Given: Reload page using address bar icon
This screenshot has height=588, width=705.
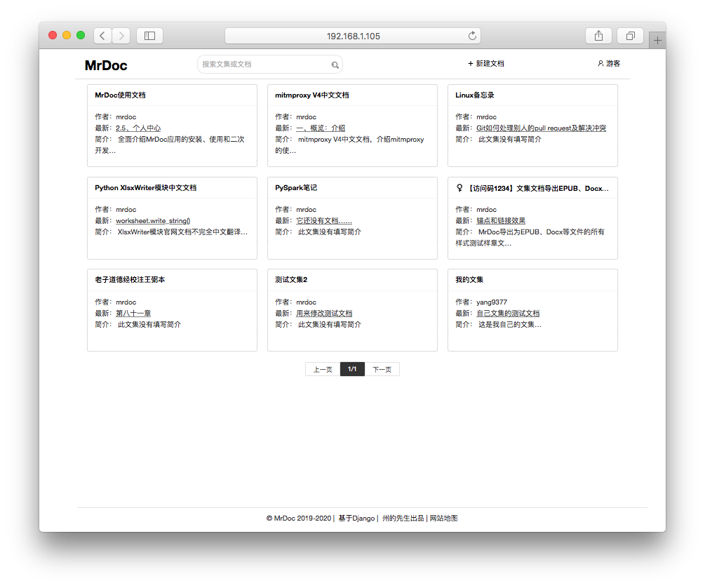Looking at the screenshot, I should pyautogui.click(x=472, y=36).
